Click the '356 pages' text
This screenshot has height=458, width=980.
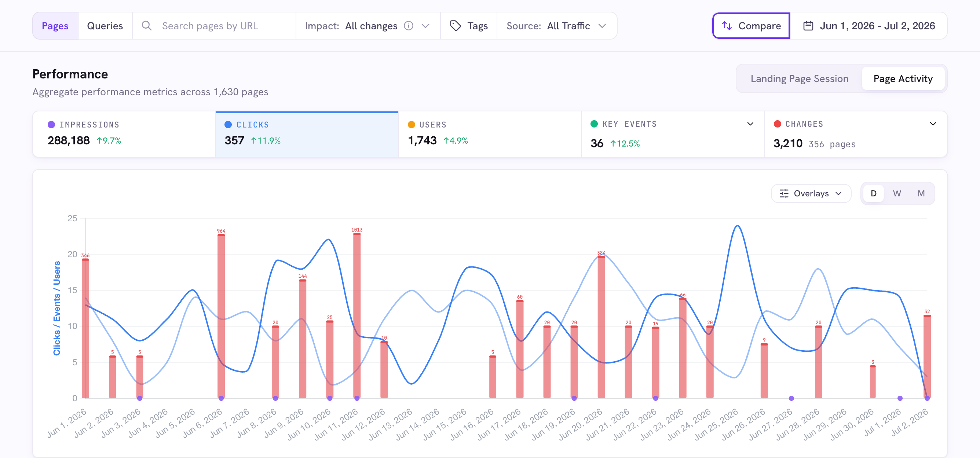(832, 144)
